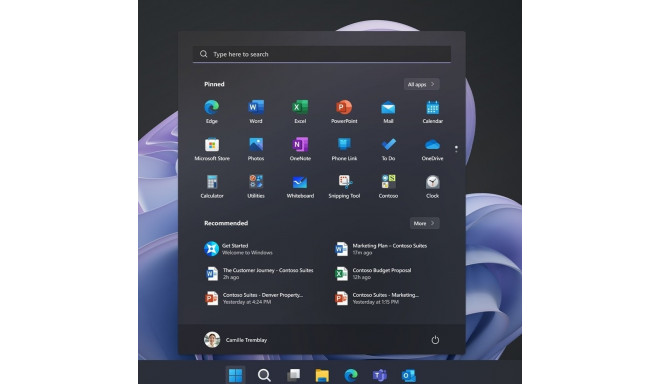Show More recommended items
The height and width of the screenshot is (384, 660).
[x=424, y=223]
